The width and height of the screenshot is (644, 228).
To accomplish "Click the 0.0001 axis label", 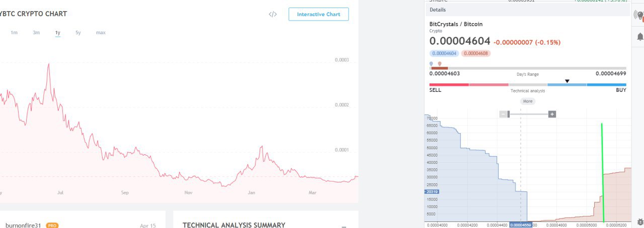I will [342, 150].
